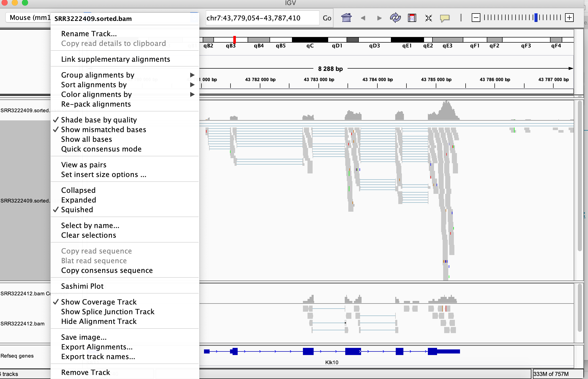Choose Select by name...
This screenshot has width=588, height=379.
(x=90, y=225)
